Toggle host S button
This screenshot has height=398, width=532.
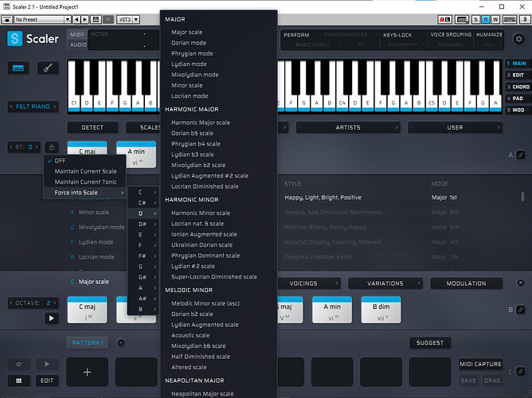pyautogui.click(x=475, y=19)
